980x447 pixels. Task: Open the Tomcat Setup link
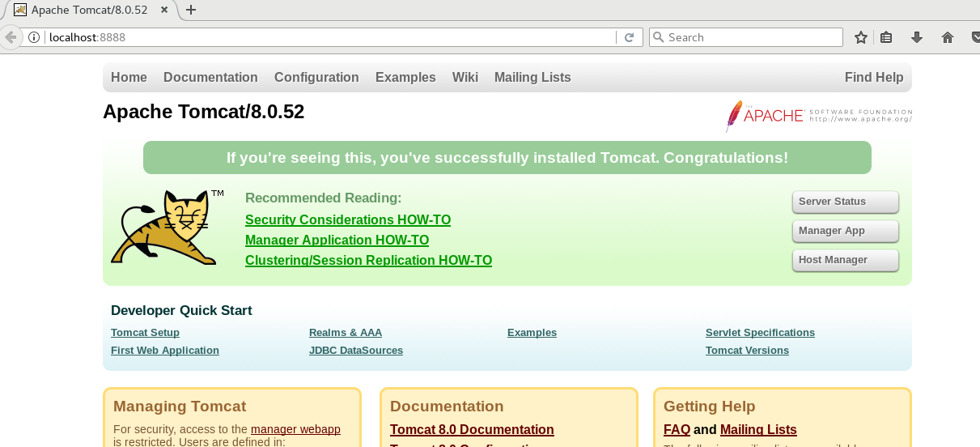click(x=145, y=333)
